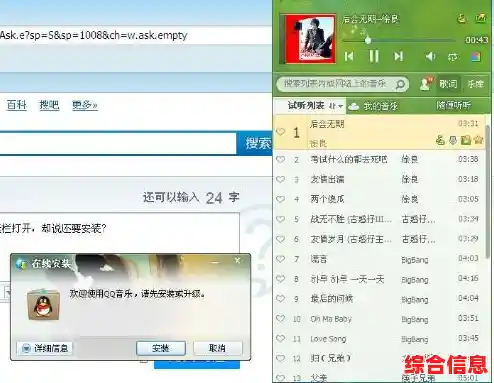Select the 归（兄弟）song row

[379, 358]
